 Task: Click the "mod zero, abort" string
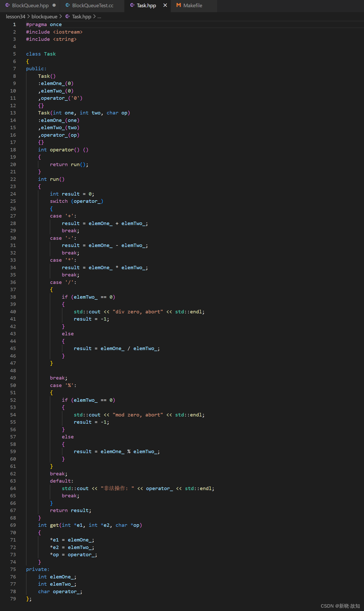point(138,415)
